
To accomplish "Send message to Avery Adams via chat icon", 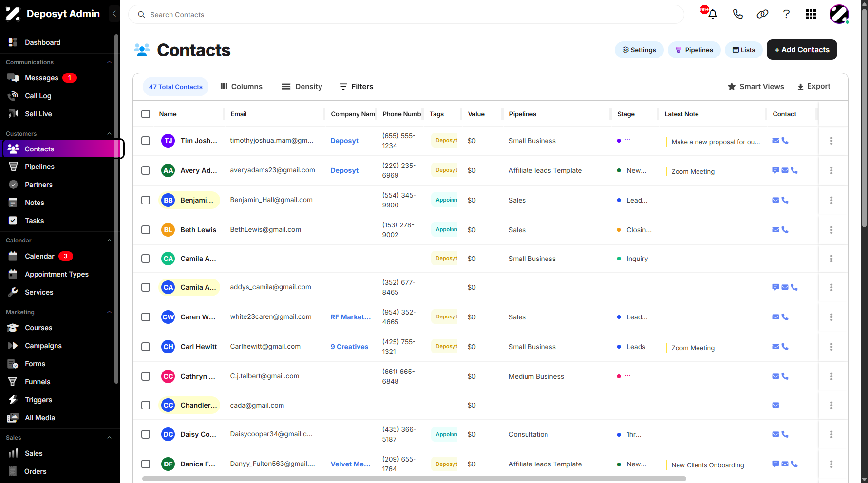I will (775, 170).
